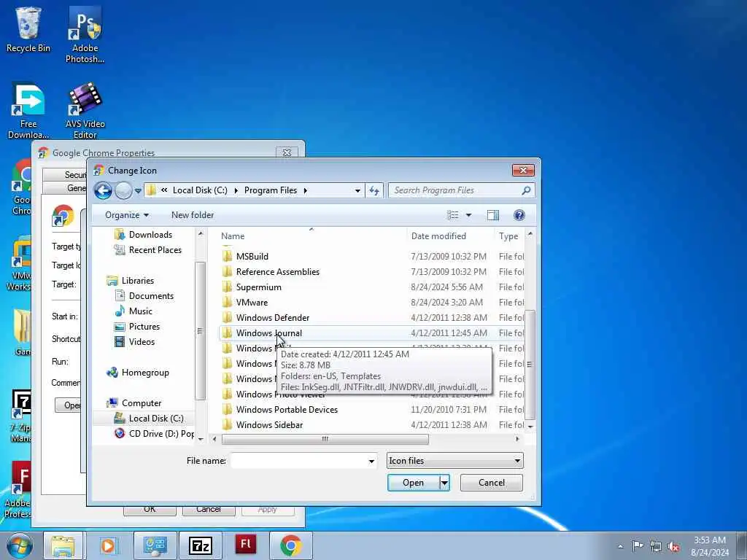Click the change view icon

point(452,215)
